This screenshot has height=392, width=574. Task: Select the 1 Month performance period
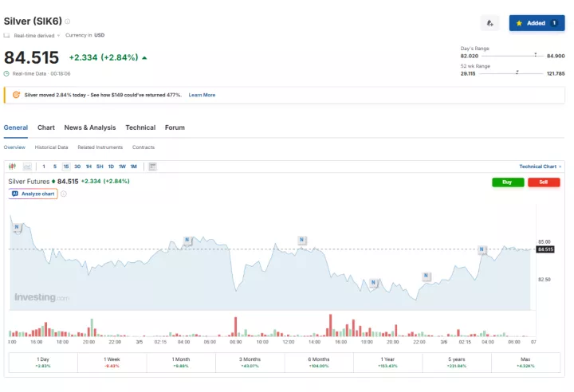pyautogui.click(x=181, y=363)
